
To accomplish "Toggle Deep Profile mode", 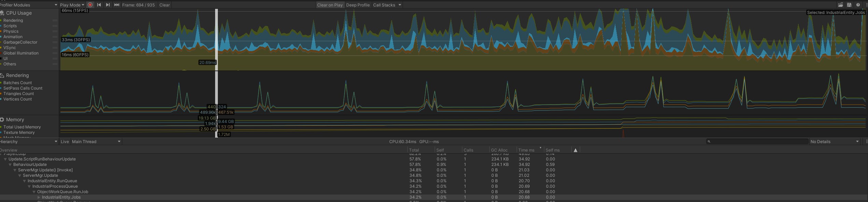I will point(358,5).
